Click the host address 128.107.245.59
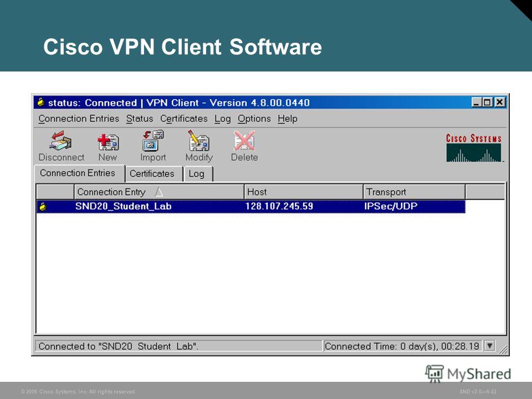The image size is (532, 399). (x=279, y=207)
